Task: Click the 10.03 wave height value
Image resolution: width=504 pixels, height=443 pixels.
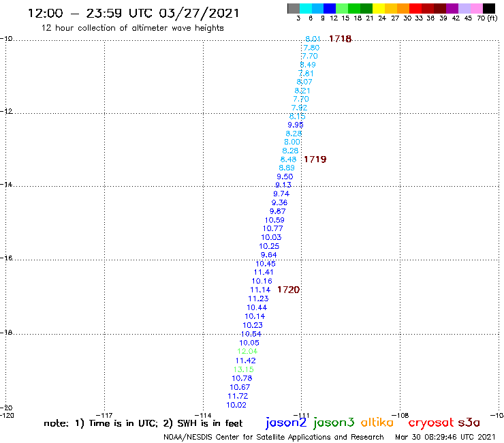Action: 271,237
